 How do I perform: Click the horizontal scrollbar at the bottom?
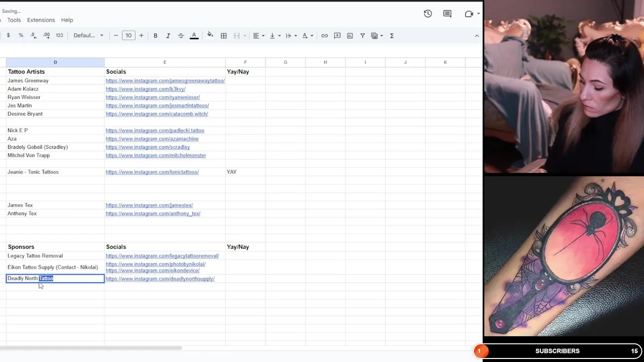(x=91, y=348)
